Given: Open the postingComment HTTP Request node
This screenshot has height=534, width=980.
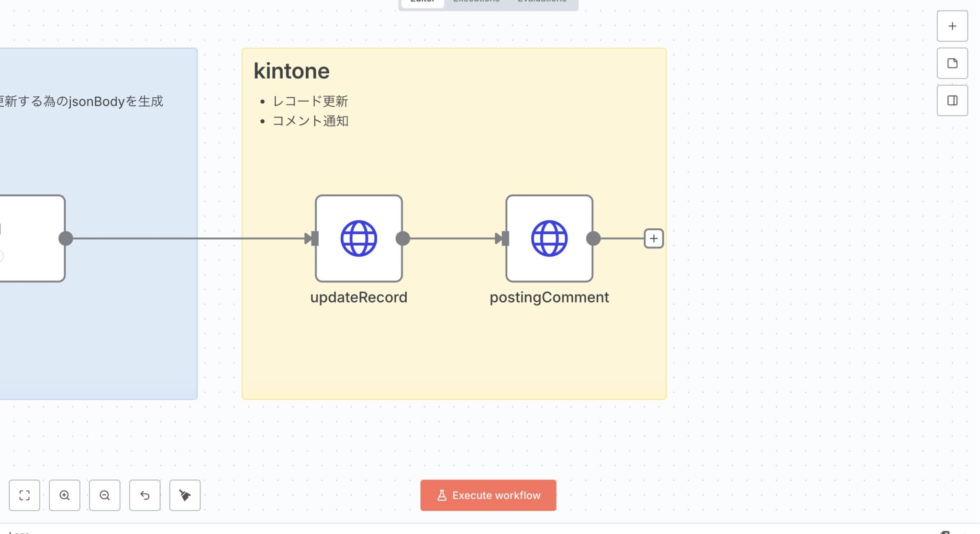Looking at the screenshot, I should 549,238.
